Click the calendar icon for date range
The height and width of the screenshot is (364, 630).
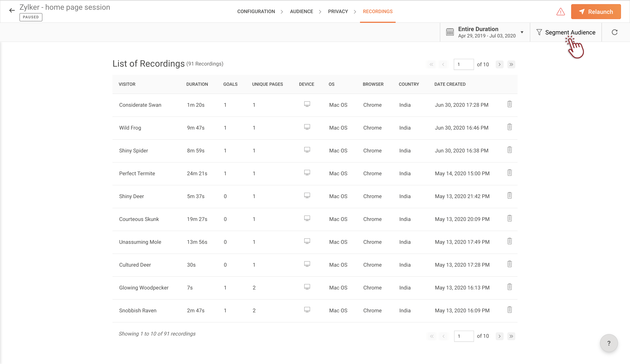coord(450,32)
